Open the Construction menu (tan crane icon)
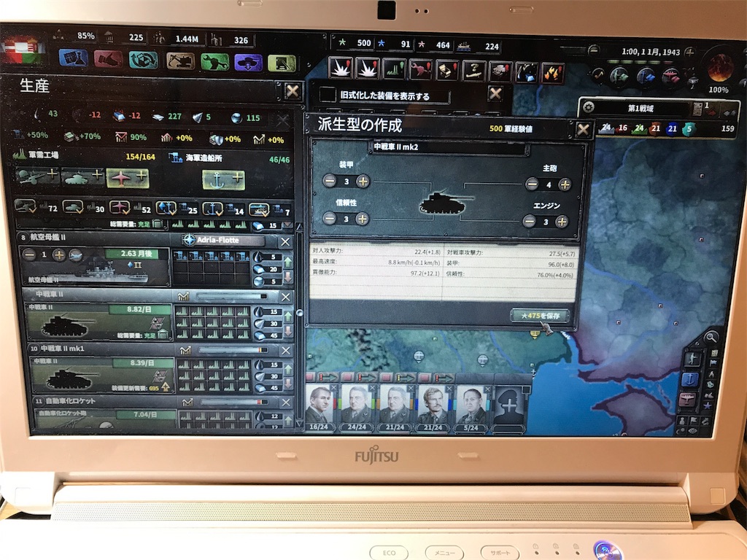This screenshot has height=560, width=747. pos(180,61)
